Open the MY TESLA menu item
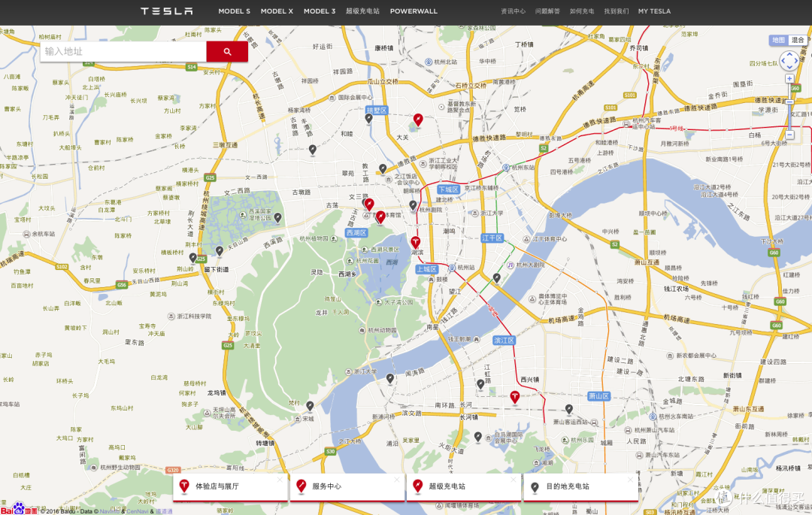Screen dimensions: 812x515 click(x=655, y=11)
